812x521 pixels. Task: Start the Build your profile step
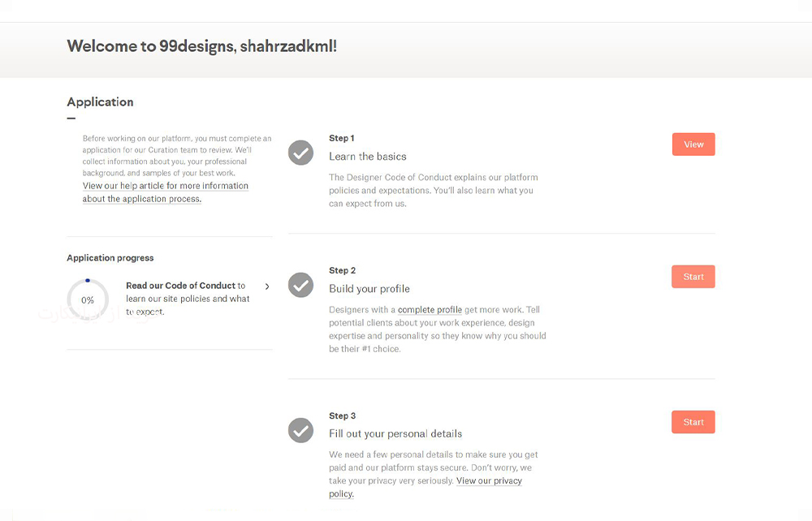(x=693, y=277)
